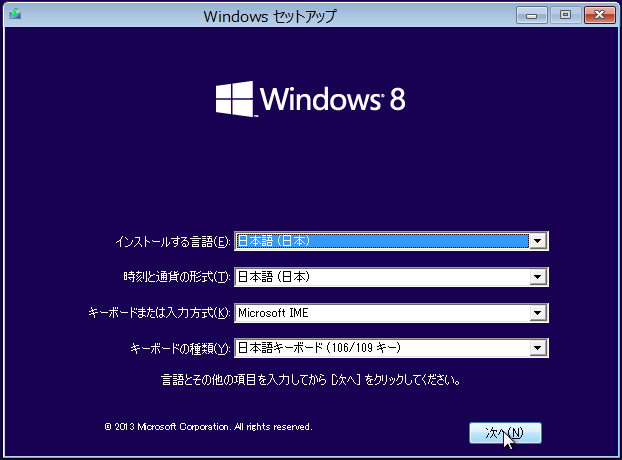Click the 時刻と通貨の形式(T) label
The width and height of the screenshot is (622, 460).
point(177,276)
